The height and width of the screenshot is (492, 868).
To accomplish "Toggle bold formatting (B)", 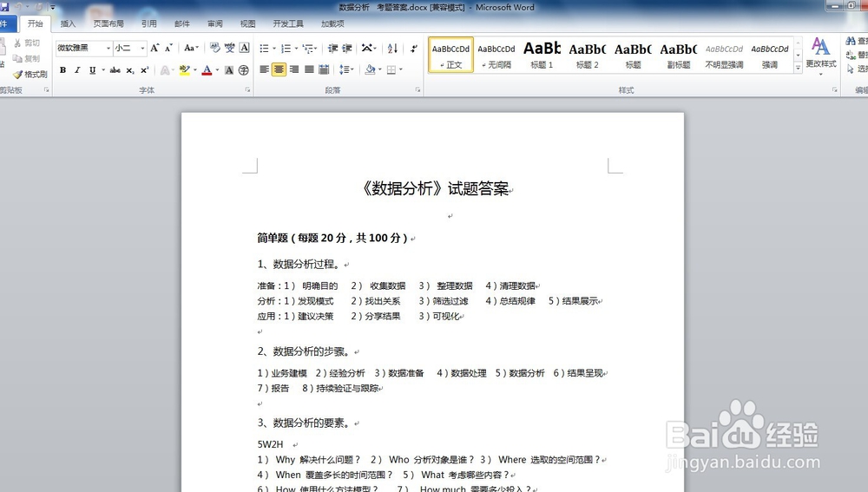I will (x=62, y=70).
